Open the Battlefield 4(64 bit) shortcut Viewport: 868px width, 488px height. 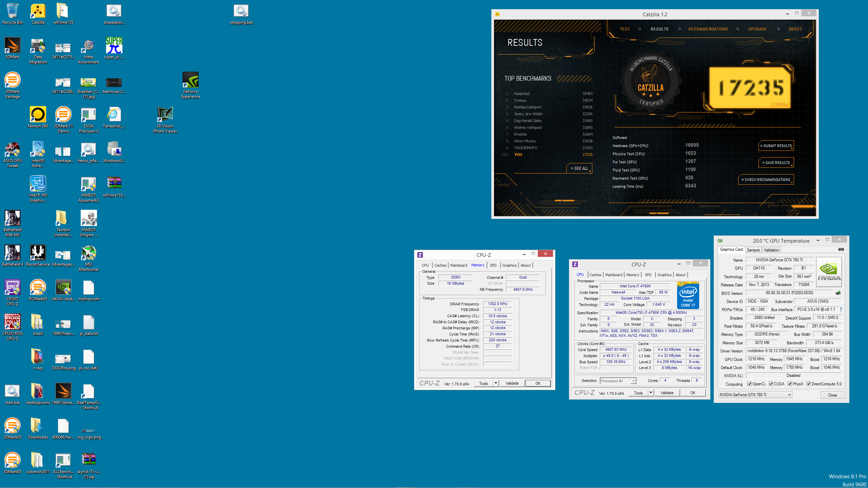click(x=13, y=223)
